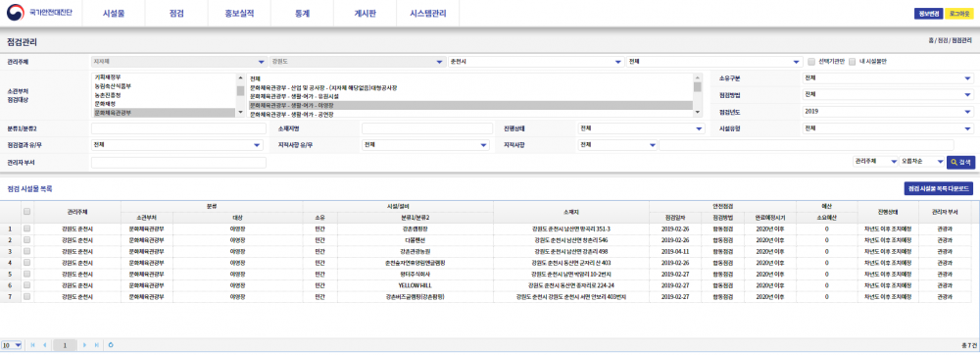The height and width of the screenshot is (355, 980).
Task: Go to previous page in pager
Action: (x=44, y=344)
